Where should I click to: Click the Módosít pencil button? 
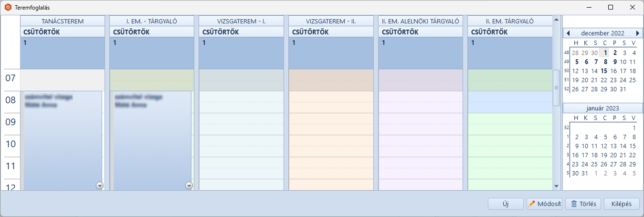(x=544, y=204)
